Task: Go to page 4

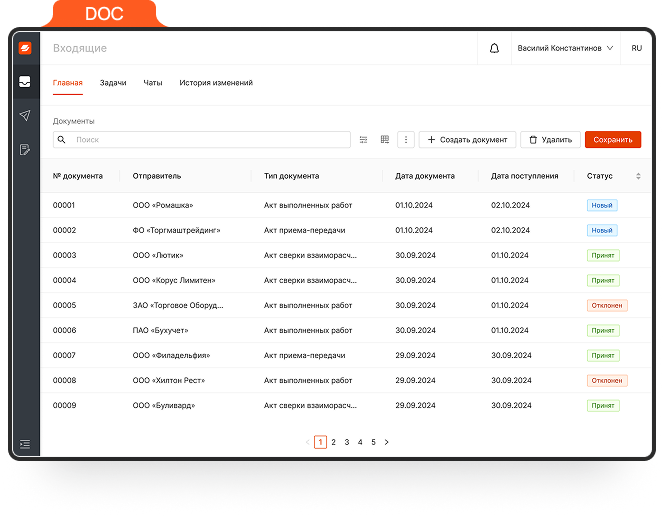Action: pos(360,442)
